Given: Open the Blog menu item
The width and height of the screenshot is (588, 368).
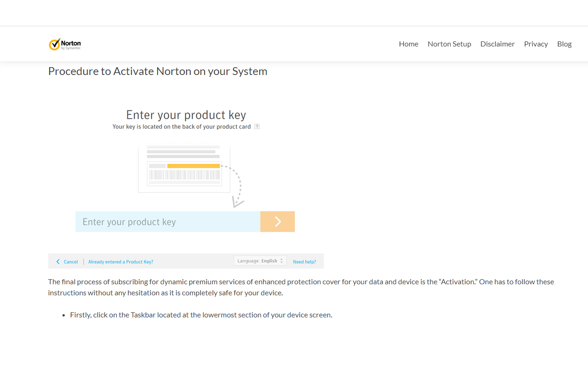Looking at the screenshot, I should (564, 44).
